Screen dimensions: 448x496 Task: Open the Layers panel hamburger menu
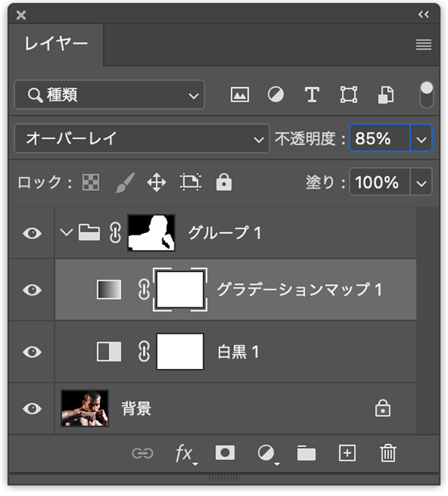click(424, 45)
